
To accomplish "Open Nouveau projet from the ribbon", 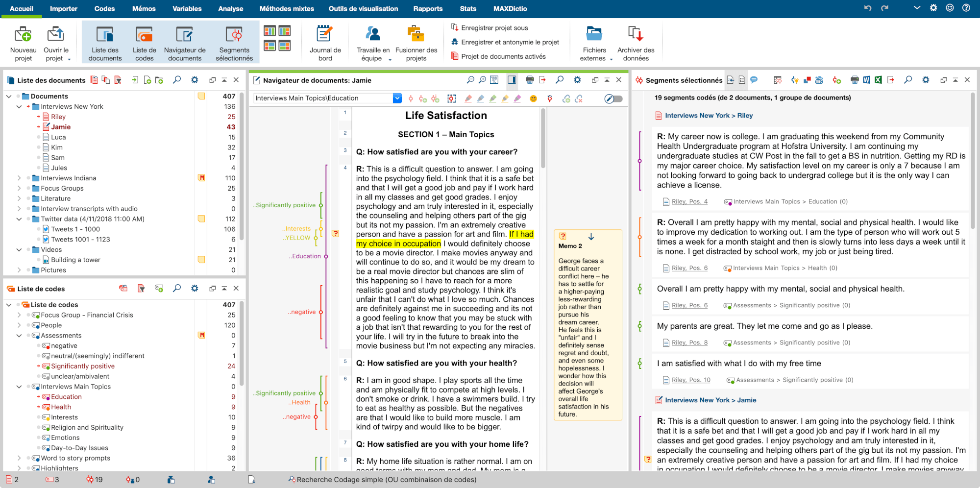I will [23, 43].
